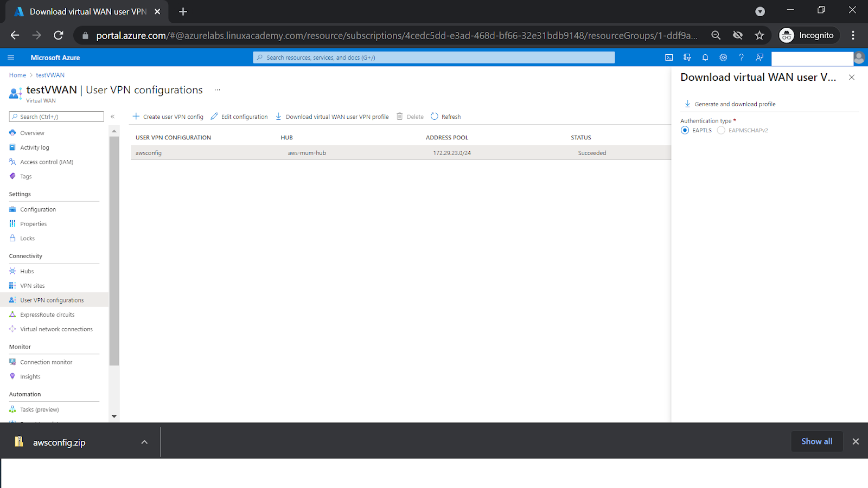This screenshot has height=488, width=868.
Task: Close the downloads bar
Action: click(856, 441)
